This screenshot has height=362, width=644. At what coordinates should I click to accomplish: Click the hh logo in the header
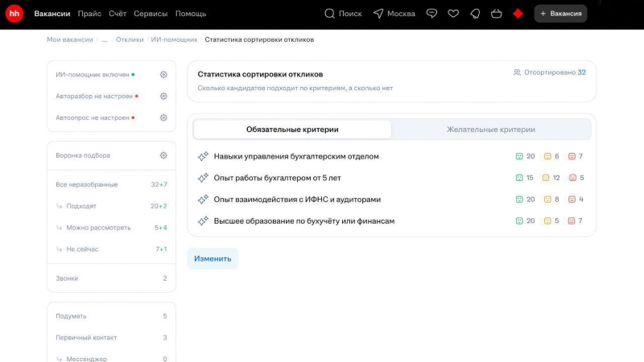pos(14,14)
